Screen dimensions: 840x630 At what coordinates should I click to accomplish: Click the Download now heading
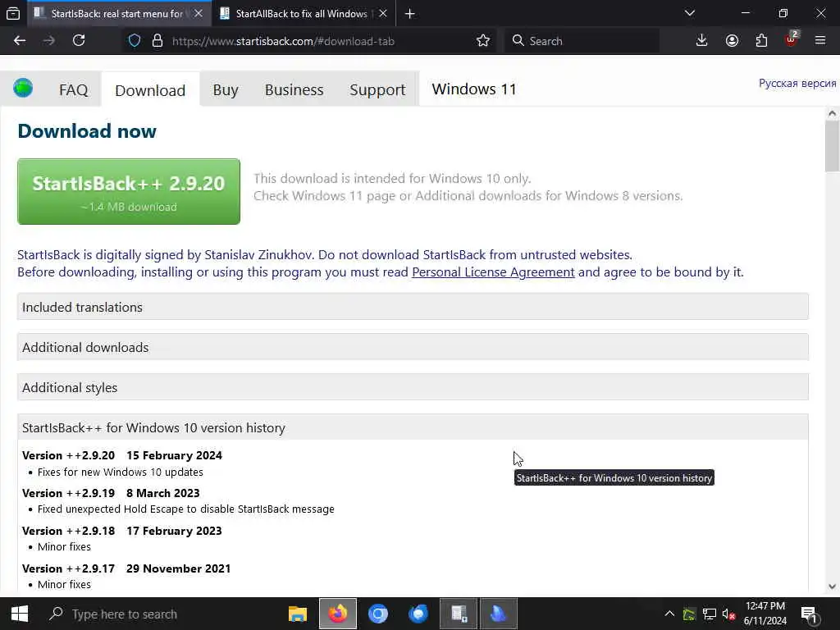(87, 131)
